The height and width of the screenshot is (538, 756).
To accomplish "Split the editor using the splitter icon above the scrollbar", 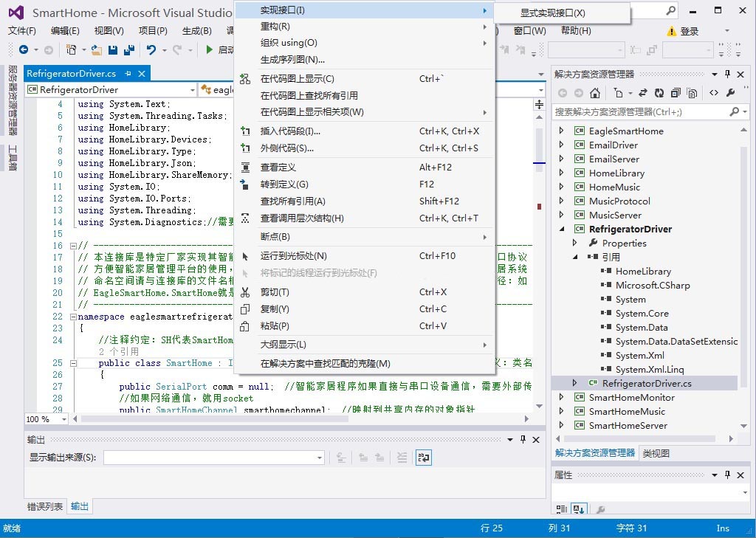I will click(539, 104).
